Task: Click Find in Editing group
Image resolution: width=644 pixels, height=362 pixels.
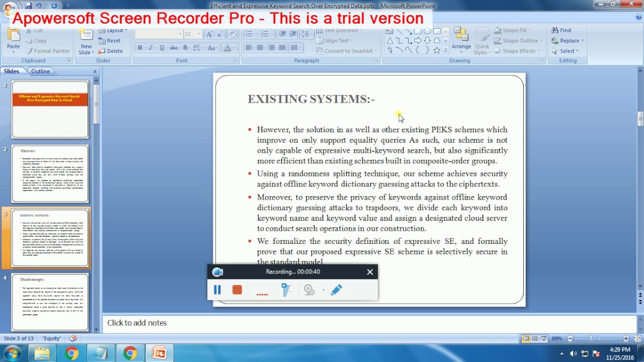Action: click(561, 30)
